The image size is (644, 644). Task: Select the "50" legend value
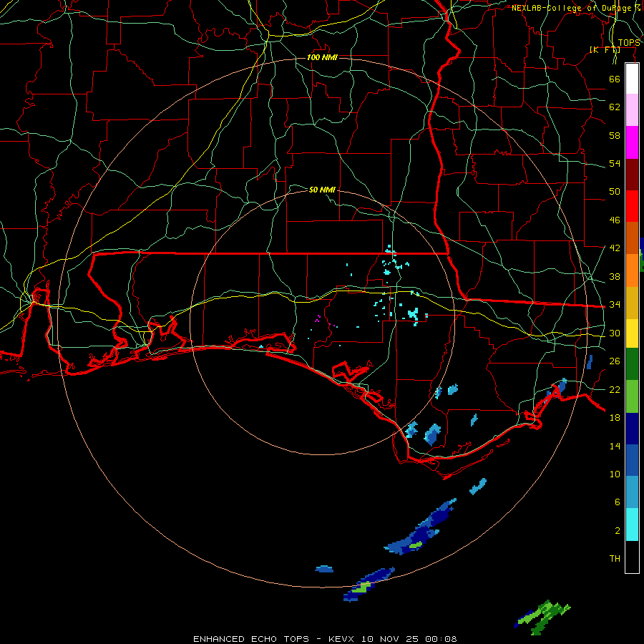coord(615,192)
